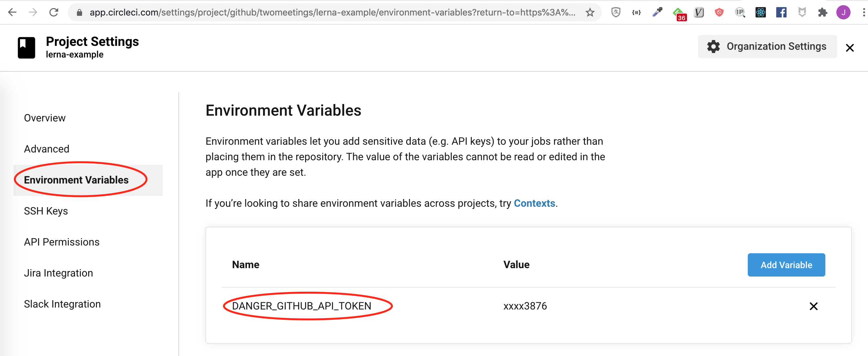Delete the DANGER_GITHUB_API_TOKEN variable
Image resolution: width=868 pixels, height=356 pixels.
(x=813, y=306)
